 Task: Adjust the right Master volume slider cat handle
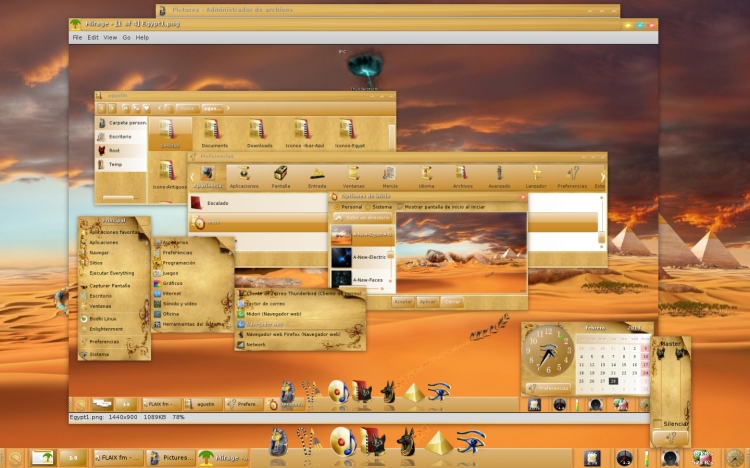point(680,353)
